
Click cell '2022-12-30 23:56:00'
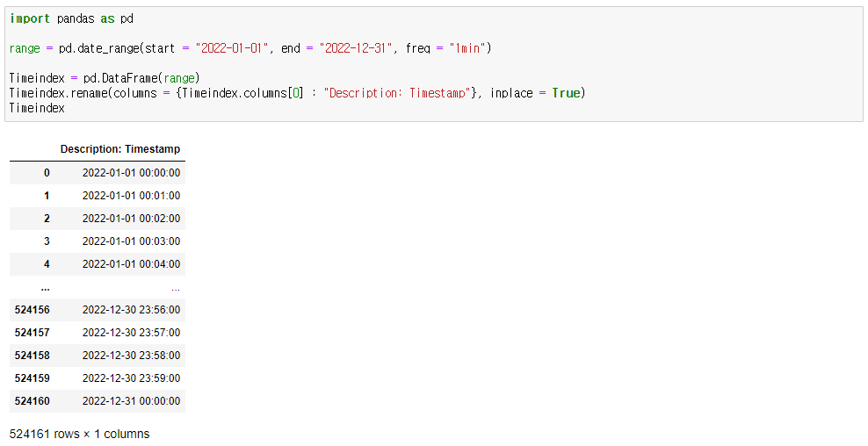[x=131, y=310]
